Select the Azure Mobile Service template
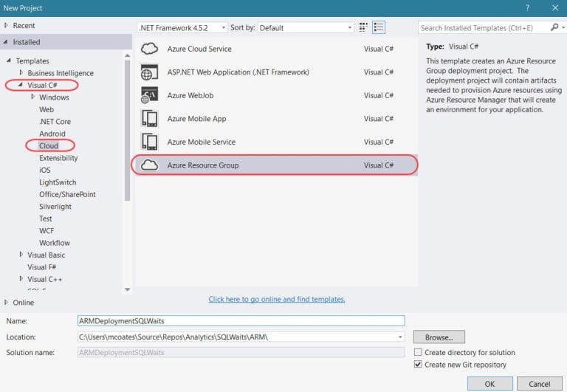The width and height of the screenshot is (567, 392). pos(276,142)
